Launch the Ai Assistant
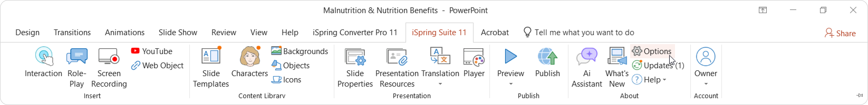Screen dimensions: 868x105 [587, 67]
